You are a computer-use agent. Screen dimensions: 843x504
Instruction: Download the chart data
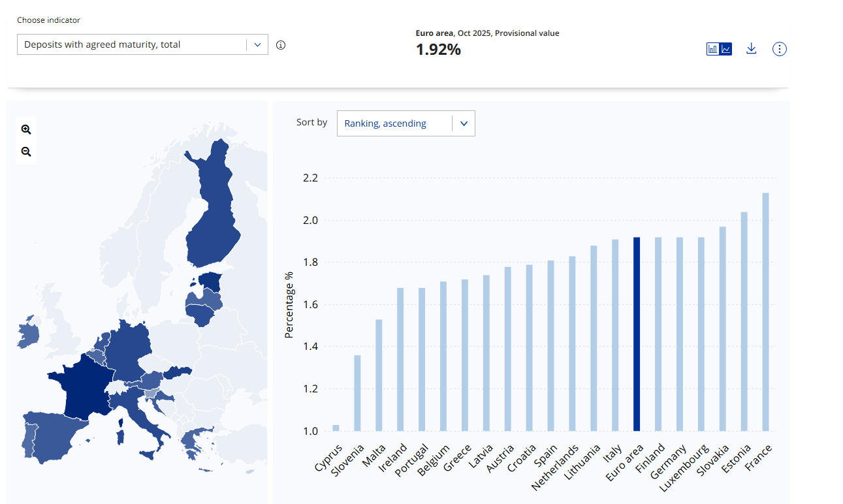pos(751,49)
